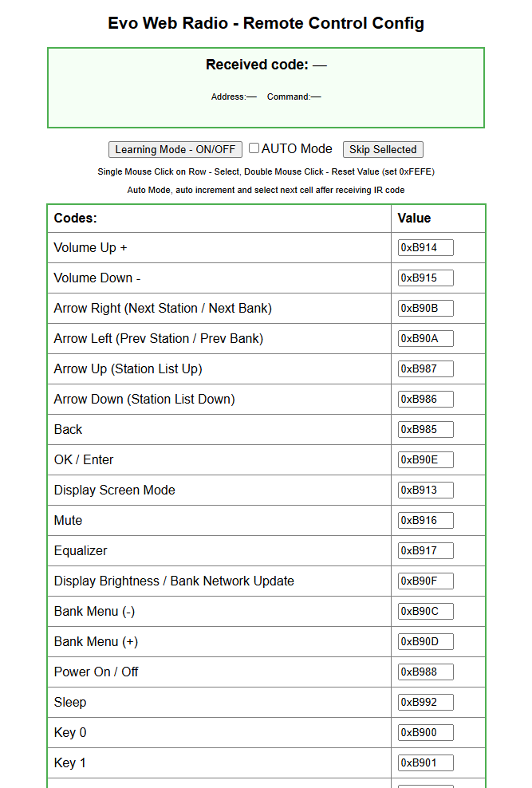Viewport: 532px width, 788px height.
Task: Click the Equalizer value field 0xB917
Action: pos(425,550)
